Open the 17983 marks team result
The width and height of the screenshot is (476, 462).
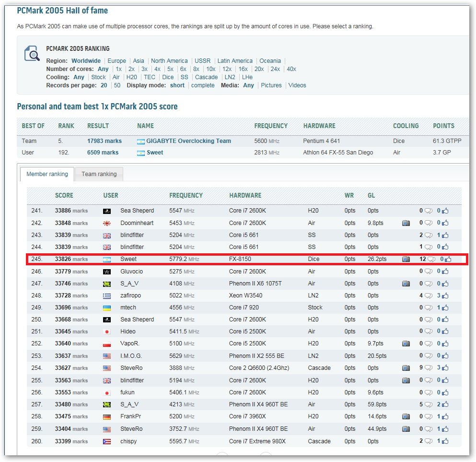[104, 141]
